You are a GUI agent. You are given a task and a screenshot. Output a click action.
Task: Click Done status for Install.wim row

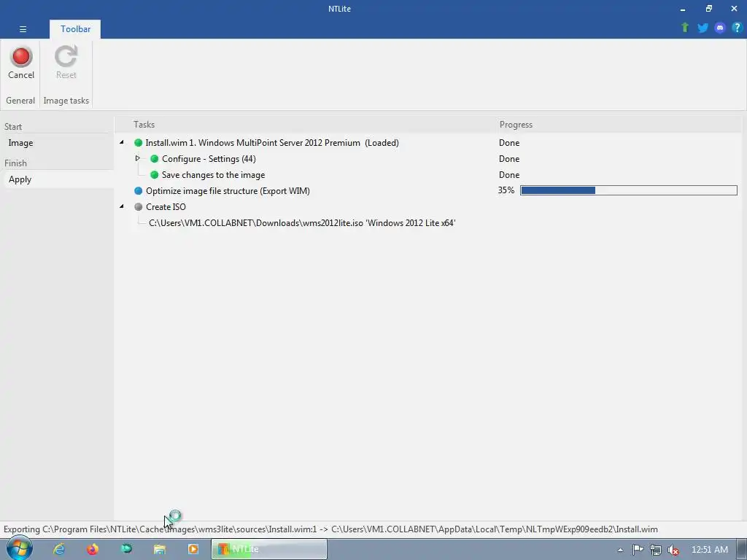coord(509,143)
